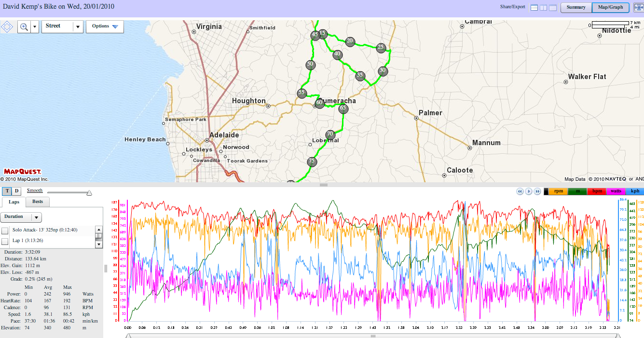Viewport: 644px width, 338px height.
Task: Check the Solo Attack lap checkbox
Action: point(5,231)
